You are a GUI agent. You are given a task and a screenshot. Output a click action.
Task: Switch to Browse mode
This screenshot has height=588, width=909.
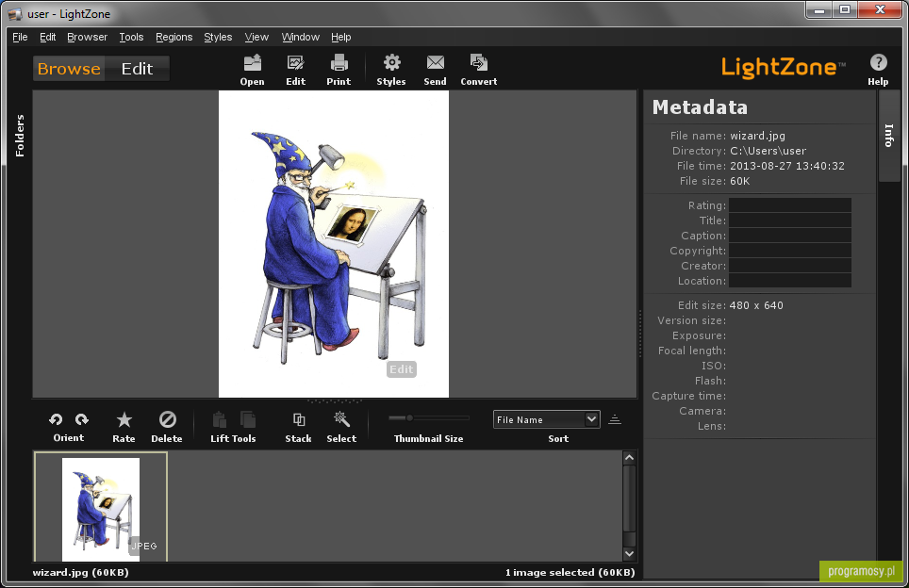pos(69,69)
